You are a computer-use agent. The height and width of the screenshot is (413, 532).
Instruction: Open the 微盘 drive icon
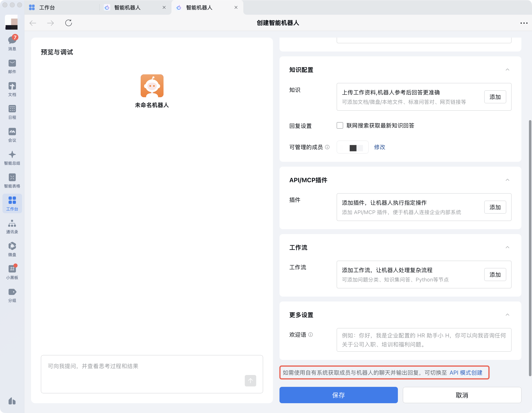[12, 246]
